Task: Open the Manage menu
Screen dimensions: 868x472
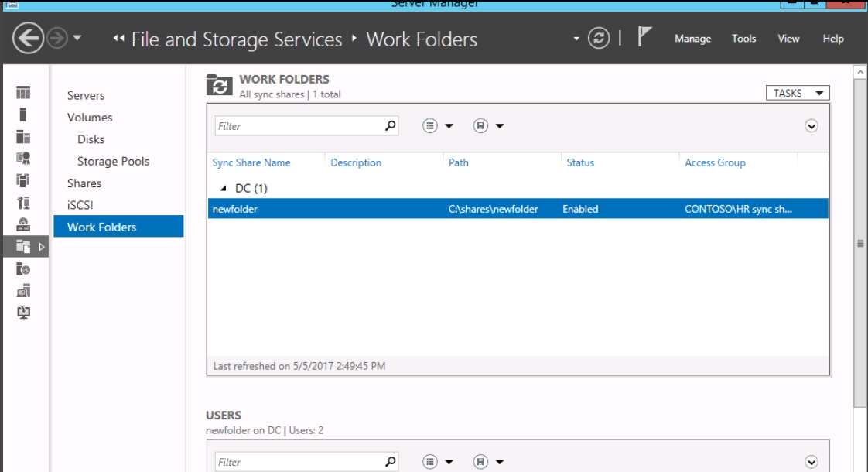Action: [x=692, y=39]
